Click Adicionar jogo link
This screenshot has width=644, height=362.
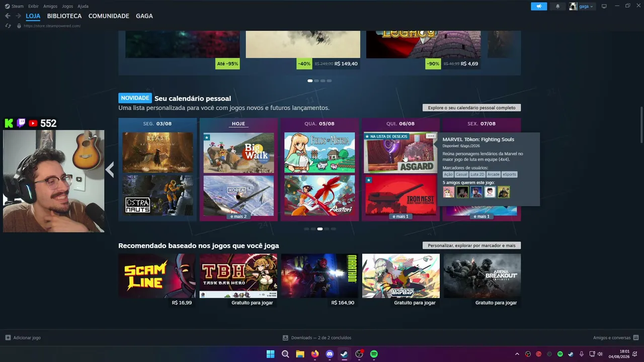point(27,338)
